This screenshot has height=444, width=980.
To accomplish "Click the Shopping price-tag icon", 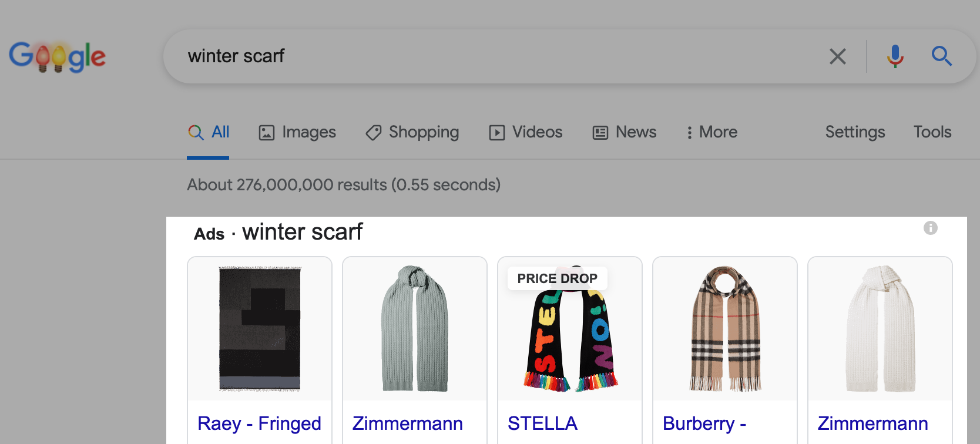I will tap(372, 133).
